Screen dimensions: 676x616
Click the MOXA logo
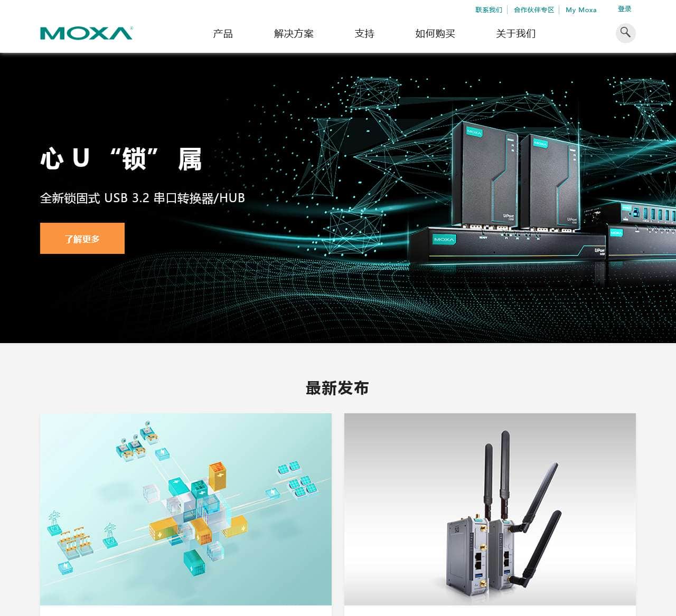pos(87,33)
